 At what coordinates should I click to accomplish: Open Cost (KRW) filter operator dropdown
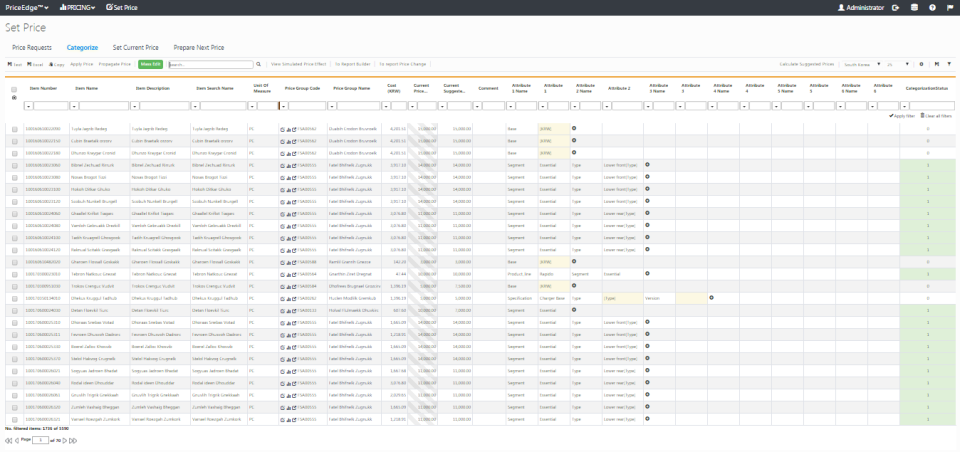(386, 106)
